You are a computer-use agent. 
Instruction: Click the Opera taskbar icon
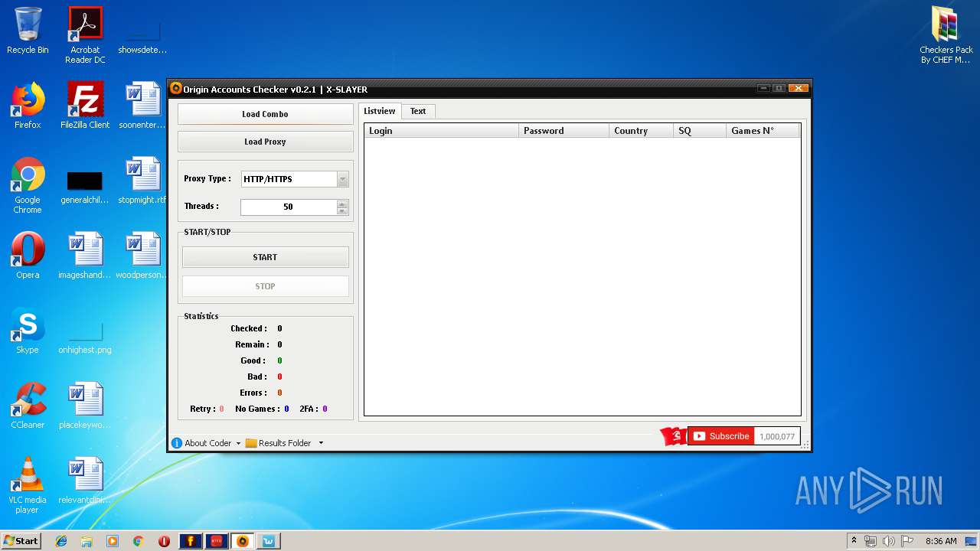pos(164,541)
